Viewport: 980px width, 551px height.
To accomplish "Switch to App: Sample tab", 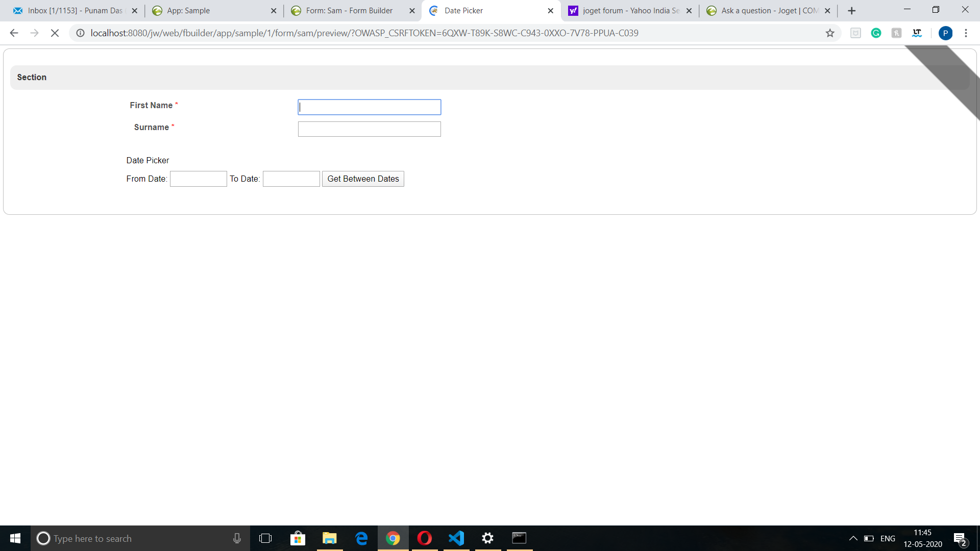I will pos(210,11).
